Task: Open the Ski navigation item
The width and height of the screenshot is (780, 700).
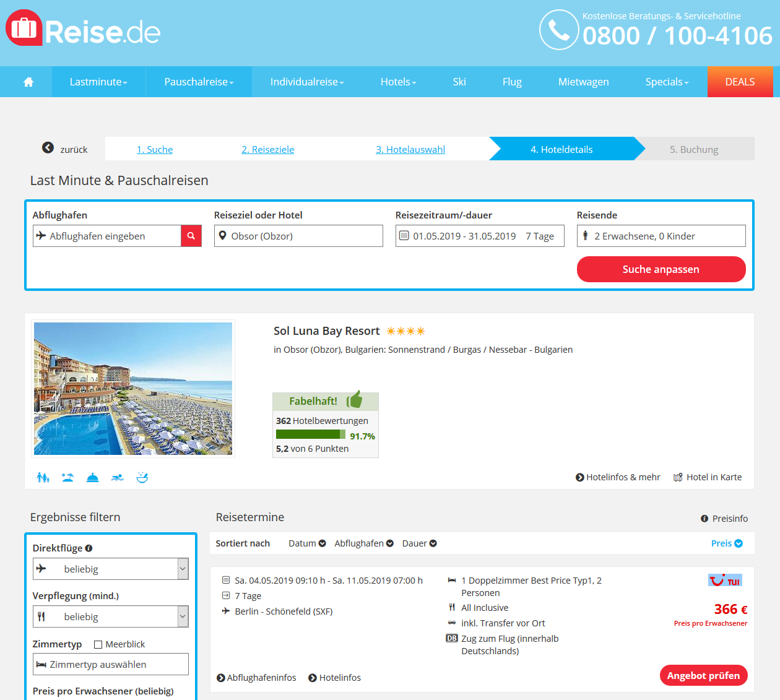Action: click(x=459, y=82)
